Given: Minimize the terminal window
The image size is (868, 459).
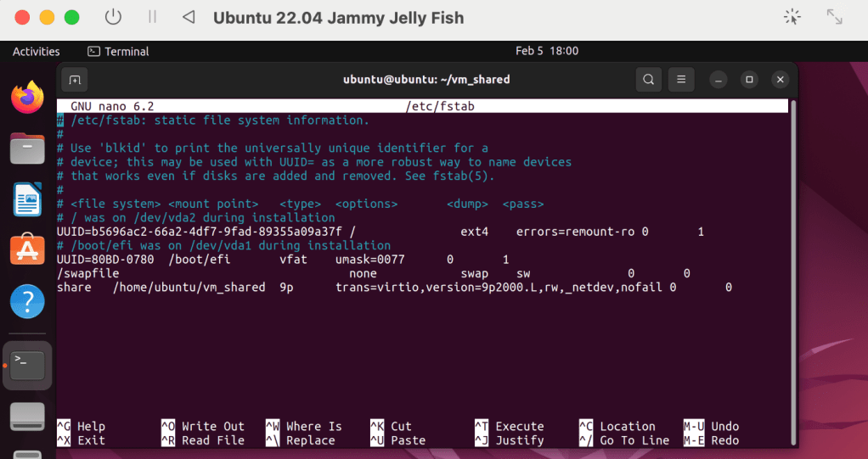Looking at the screenshot, I should [x=719, y=80].
